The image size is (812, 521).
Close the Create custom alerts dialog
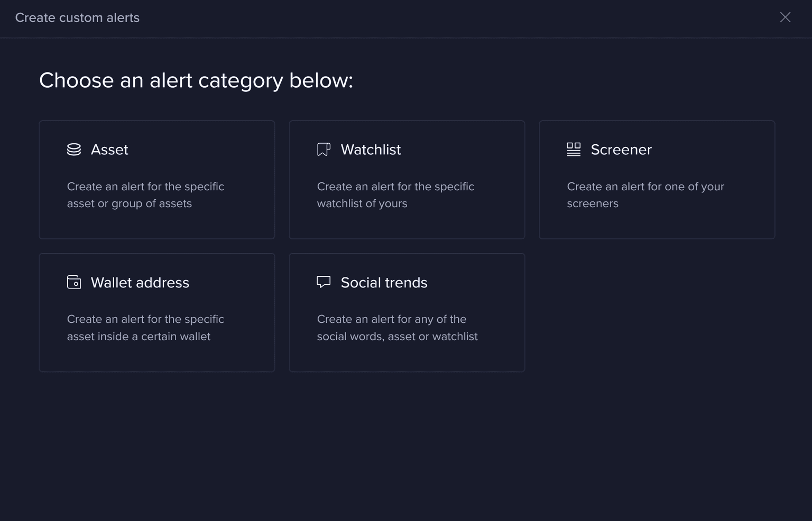[785, 17]
